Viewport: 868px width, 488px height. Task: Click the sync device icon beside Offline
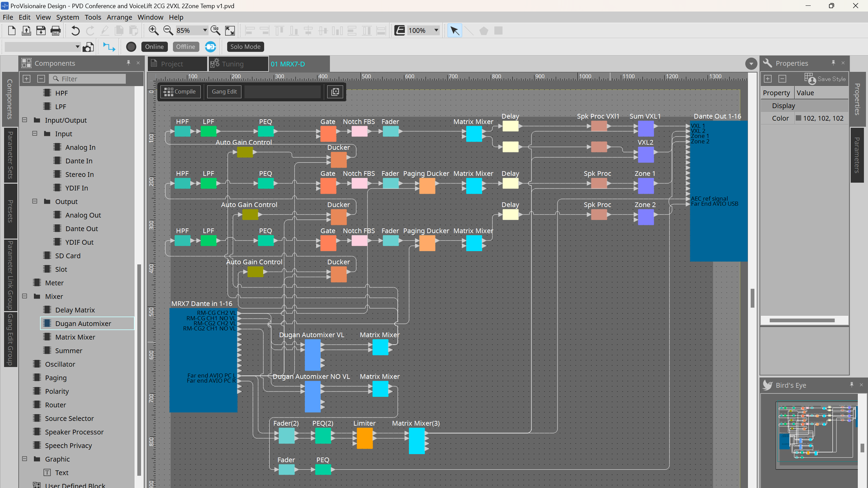211,47
